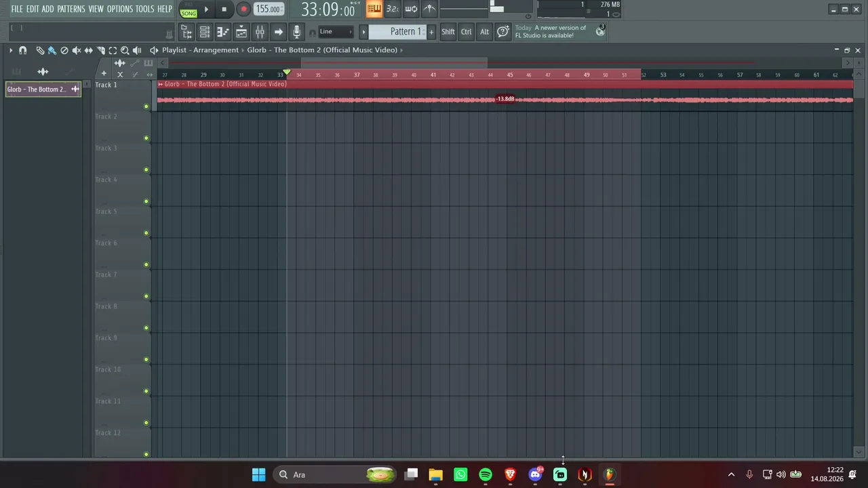
Task: Open the Playlist view icon
Action: pos(241,32)
